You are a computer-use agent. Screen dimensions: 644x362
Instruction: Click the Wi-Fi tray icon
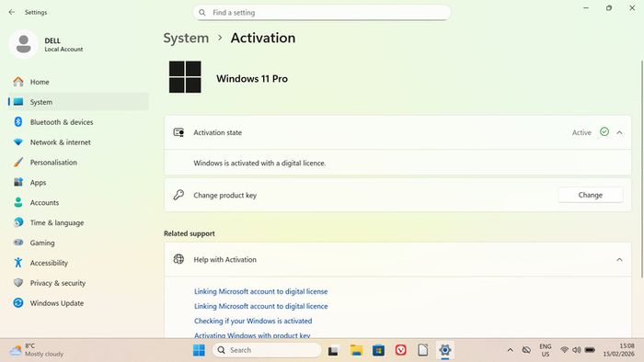click(564, 350)
